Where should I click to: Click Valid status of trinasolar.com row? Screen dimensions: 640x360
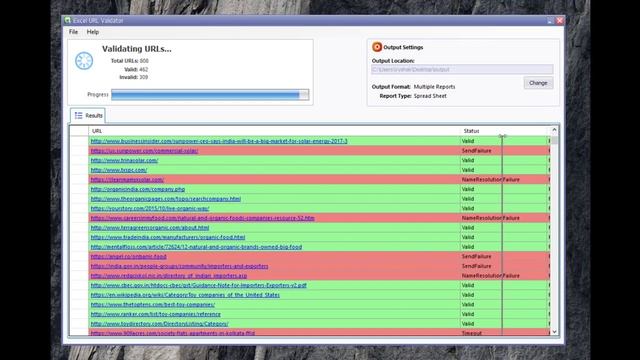[468, 160]
